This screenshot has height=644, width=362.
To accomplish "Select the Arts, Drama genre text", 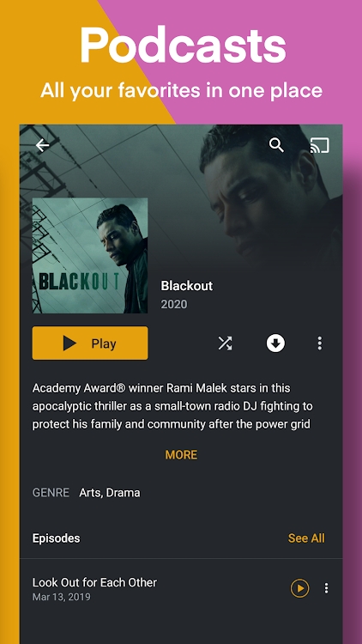I will [110, 493].
